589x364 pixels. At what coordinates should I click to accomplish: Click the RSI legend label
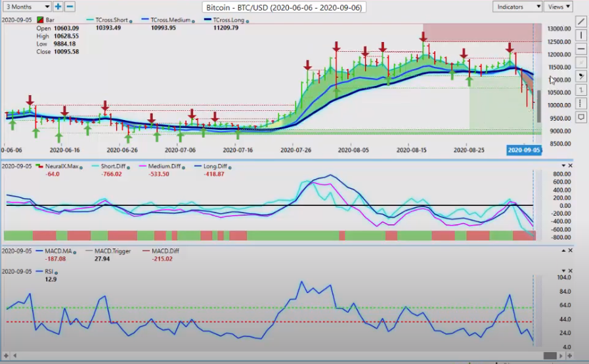tap(49, 271)
